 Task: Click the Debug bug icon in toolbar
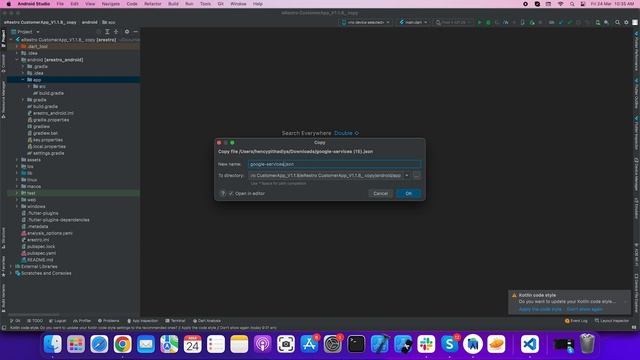[x=488, y=22]
